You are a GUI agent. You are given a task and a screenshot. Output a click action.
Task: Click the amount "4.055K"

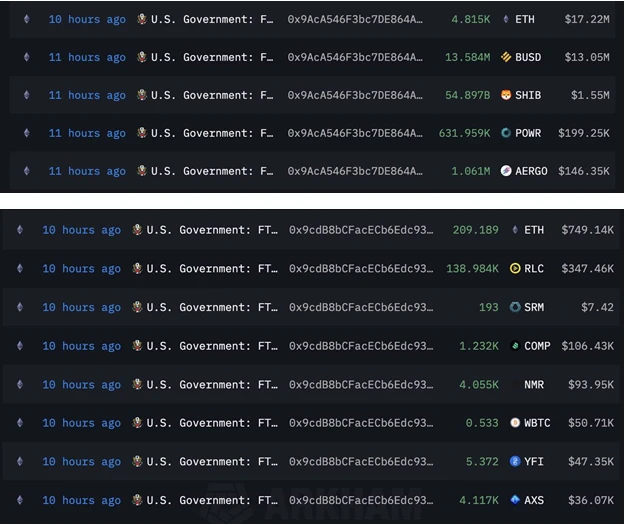click(x=479, y=384)
